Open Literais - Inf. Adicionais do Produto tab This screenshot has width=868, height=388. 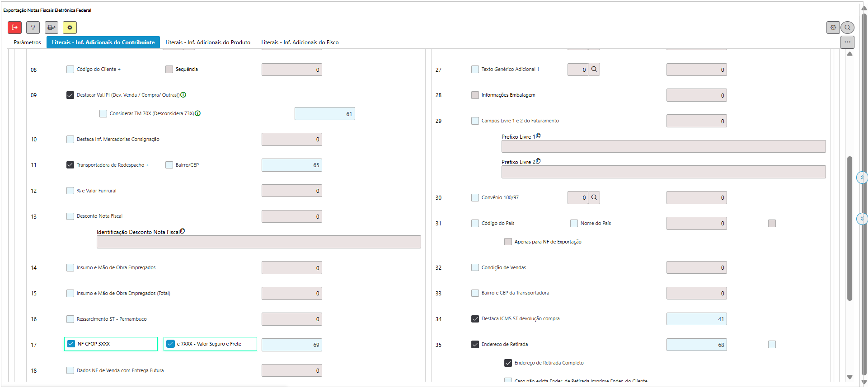[x=207, y=42]
